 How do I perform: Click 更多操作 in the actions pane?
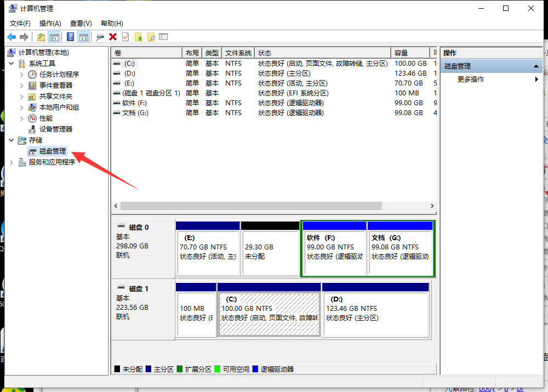click(470, 79)
